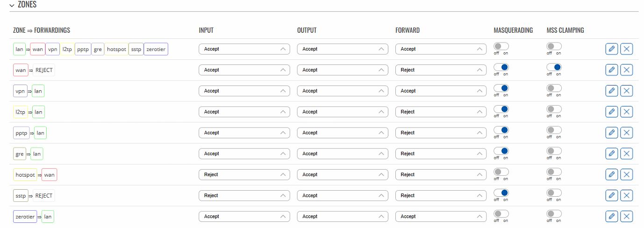Disable MSS clamping on the wan zone
Screen dimensions: 644x228
554,68
